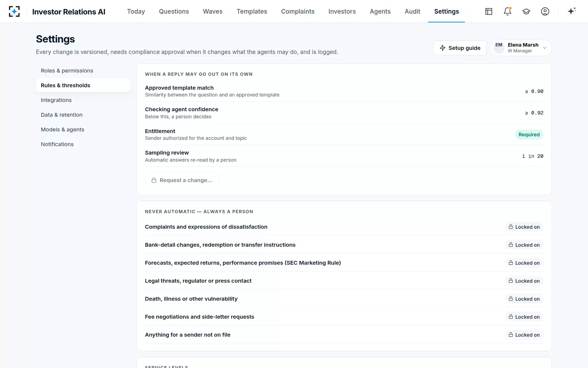This screenshot has width=588, height=368.
Task: Click the Request a change button
Action: pos(182,180)
